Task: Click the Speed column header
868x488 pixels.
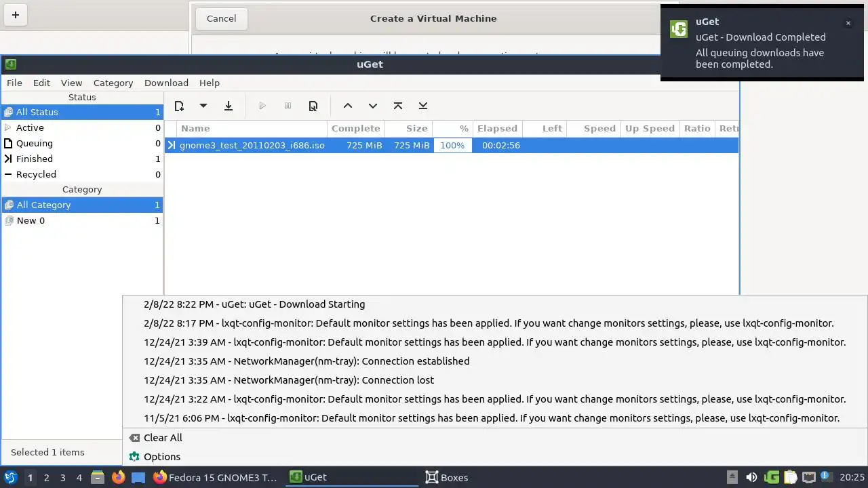Action: pos(593,128)
